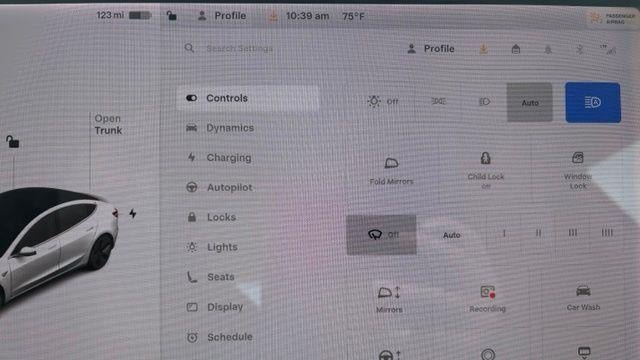
Task: Tap the Recording dashcam icon
Action: point(487,299)
